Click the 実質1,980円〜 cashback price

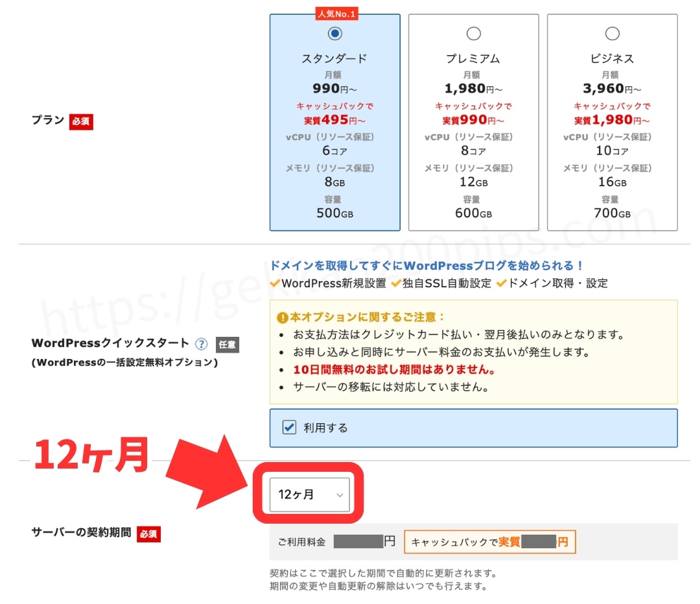tap(612, 120)
